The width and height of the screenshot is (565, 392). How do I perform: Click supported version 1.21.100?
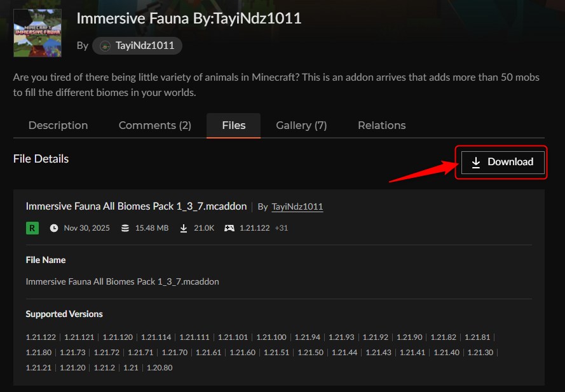pyautogui.click(x=271, y=337)
